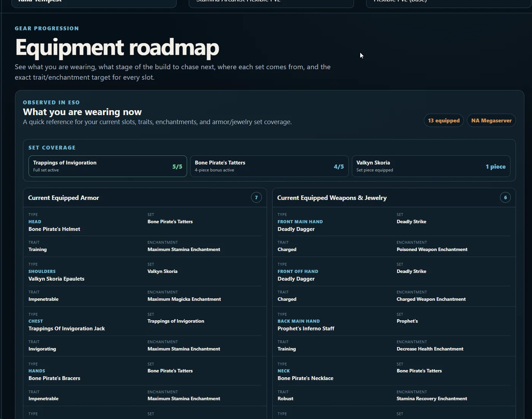Viewport: 532px width, 419px height.
Task: Click the Current Equipped Weapons & Jewelry title
Action: point(332,198)
